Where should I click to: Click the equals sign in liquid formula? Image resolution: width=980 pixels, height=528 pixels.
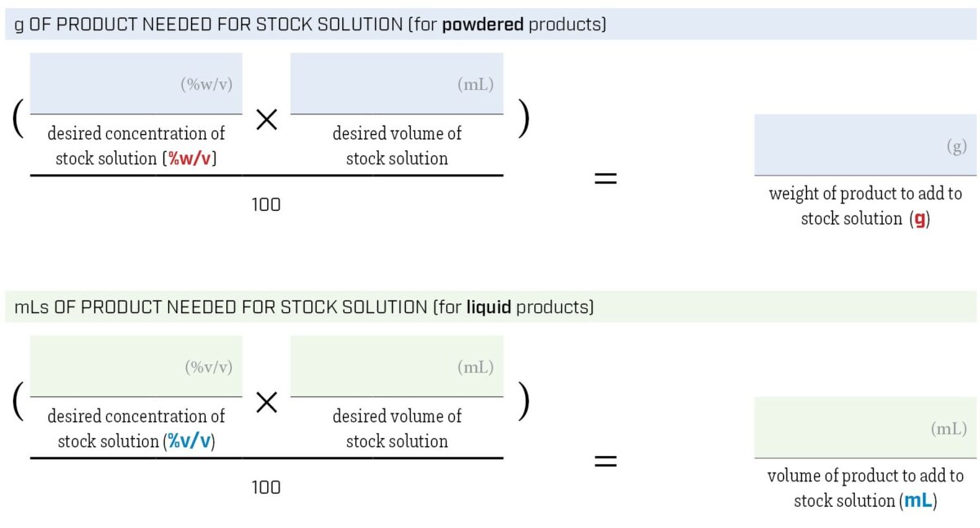tap(605, 460)
